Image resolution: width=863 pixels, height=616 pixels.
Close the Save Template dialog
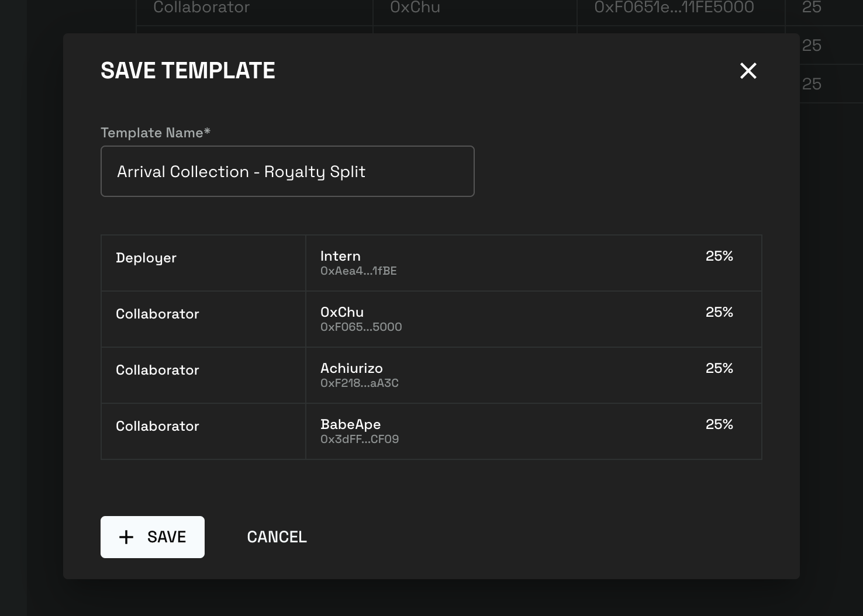click(748, 71)
